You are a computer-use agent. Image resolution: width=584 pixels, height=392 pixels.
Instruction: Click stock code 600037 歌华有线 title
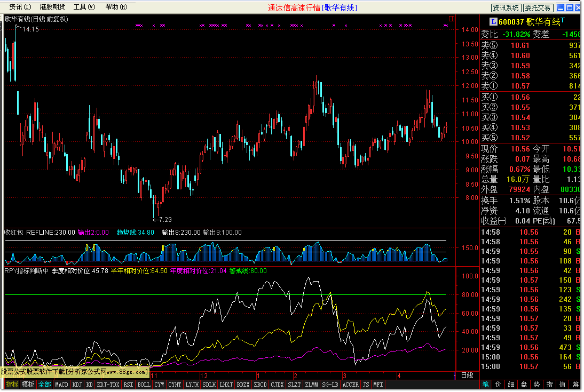[x=529, y=22]
